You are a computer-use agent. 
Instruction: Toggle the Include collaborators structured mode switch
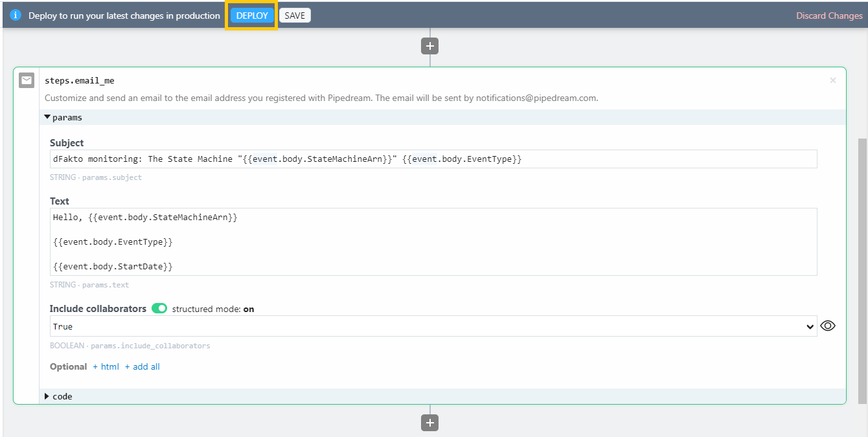pyautogui.click(x=159, y=309)
